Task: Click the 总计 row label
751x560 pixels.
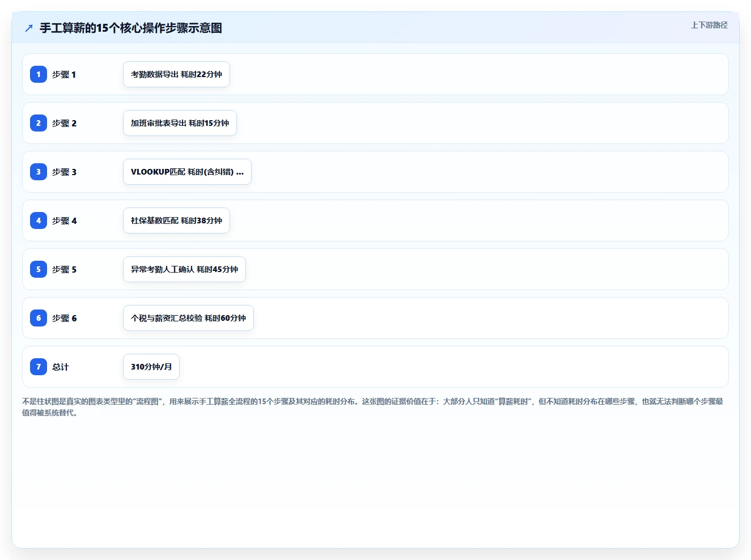Action: pyautogui.click(x=61, y=367)
